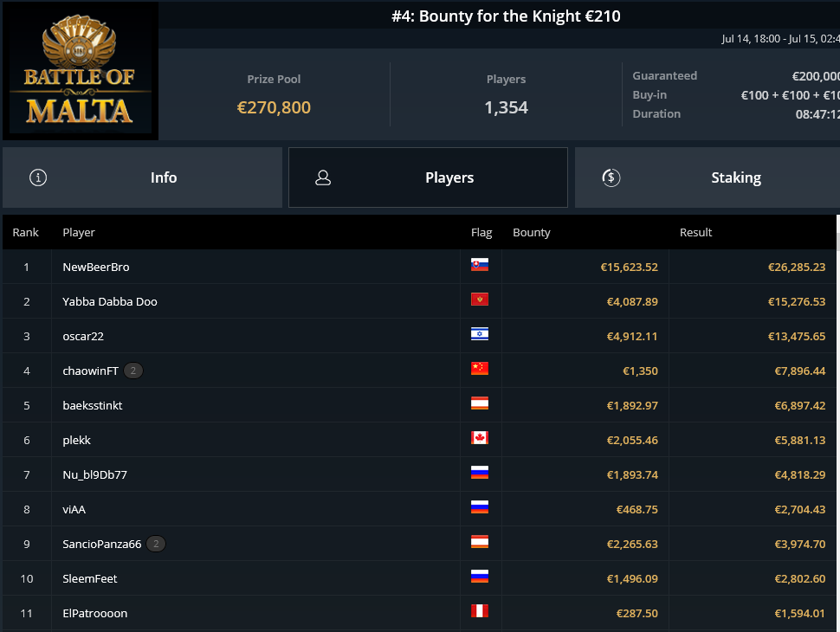This screenshot has height=632, width=840.
Task: Select player baeksstinkt in the list
Action: [419, 405]
